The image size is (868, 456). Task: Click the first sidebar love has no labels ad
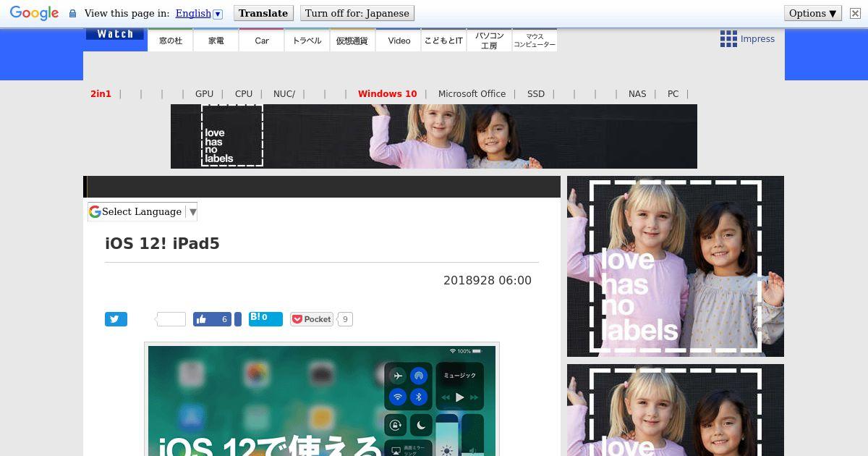pos(676,266)
